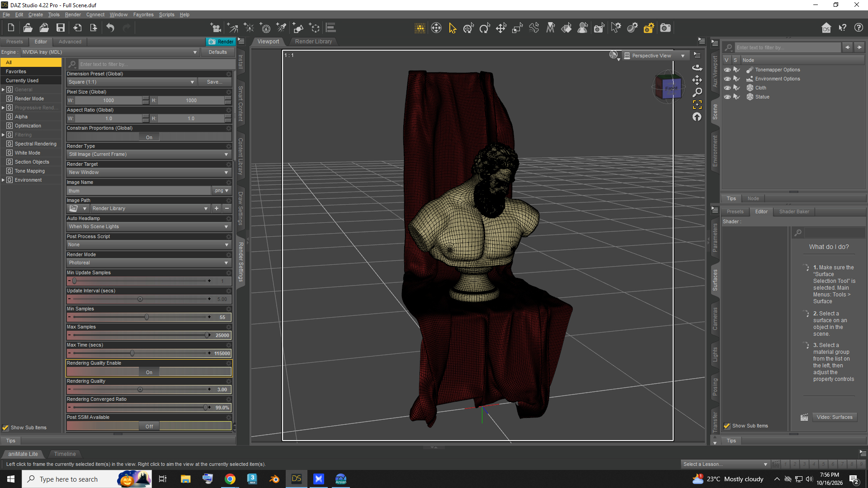Viewport: 868px width, 488px height.
Task: Click the viewport zoom magnifier control
Action: pos(697,92)
